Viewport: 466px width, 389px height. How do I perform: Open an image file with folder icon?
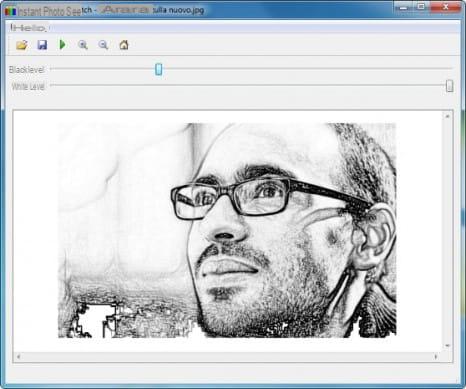[22, 45]
